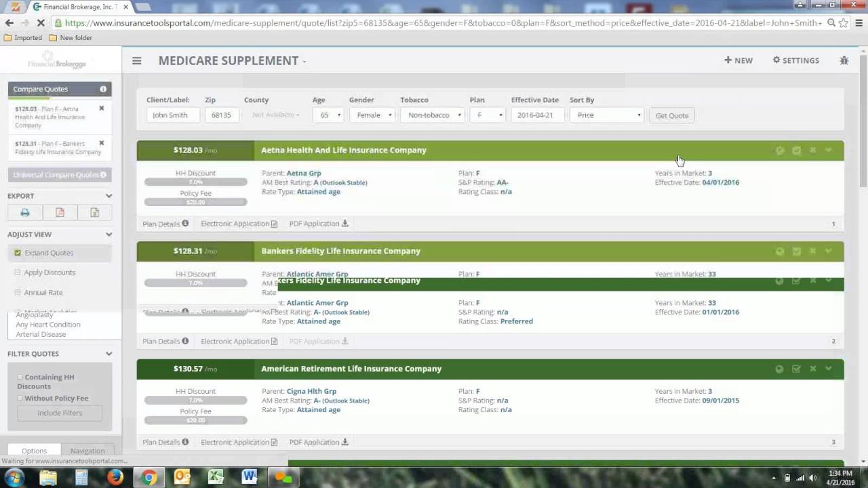Switch to the Navigation tab in the sidebar
Image resolution: width=868 pixels, height=488 pixels.
pos(87,451)
